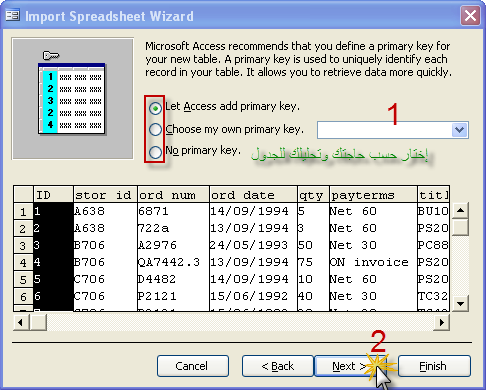Image resolution: width=486 pixels, height=390 pixels.
Task: Select No primary key option
Action: click(155, 152)
